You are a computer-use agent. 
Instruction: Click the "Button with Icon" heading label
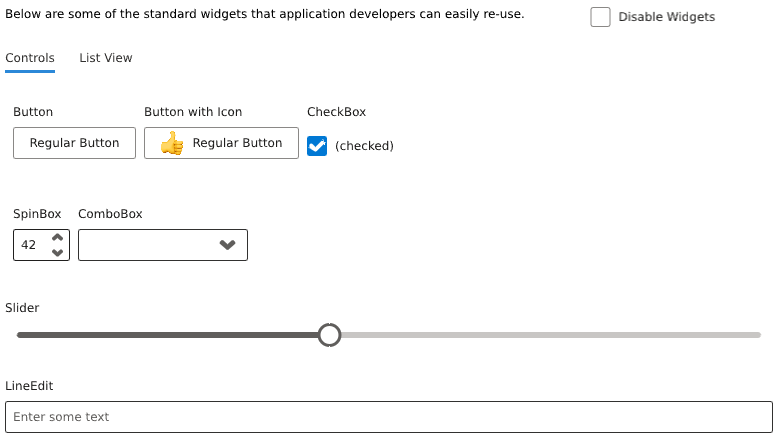pyautogui.click(x=193, y=112)
